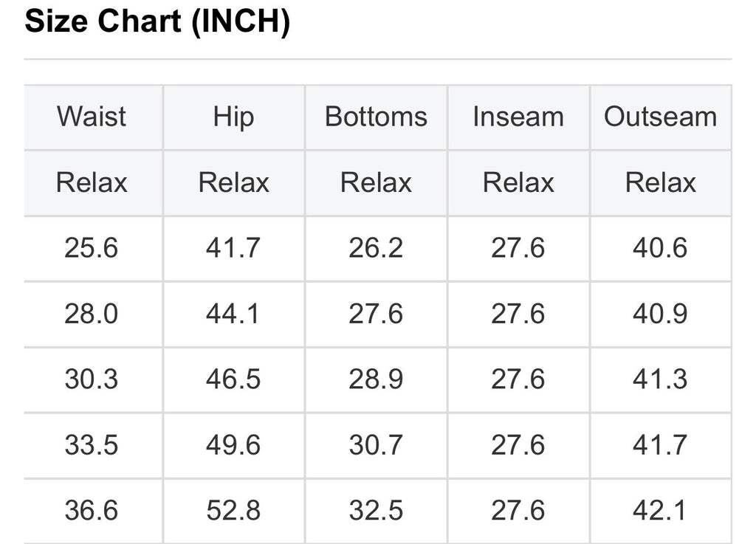The image size is (756, 544).
Task: Select the Waist column header
Action: [92, 117]
